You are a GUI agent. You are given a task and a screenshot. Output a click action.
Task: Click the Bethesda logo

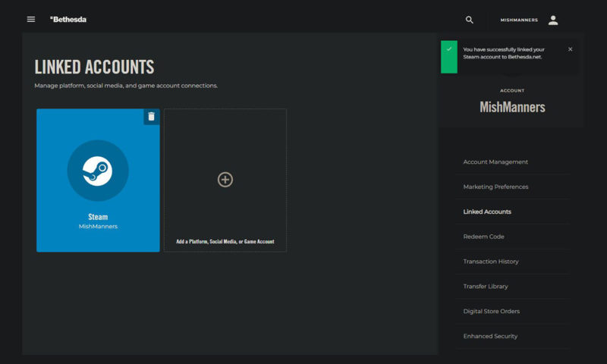(68, 20)
